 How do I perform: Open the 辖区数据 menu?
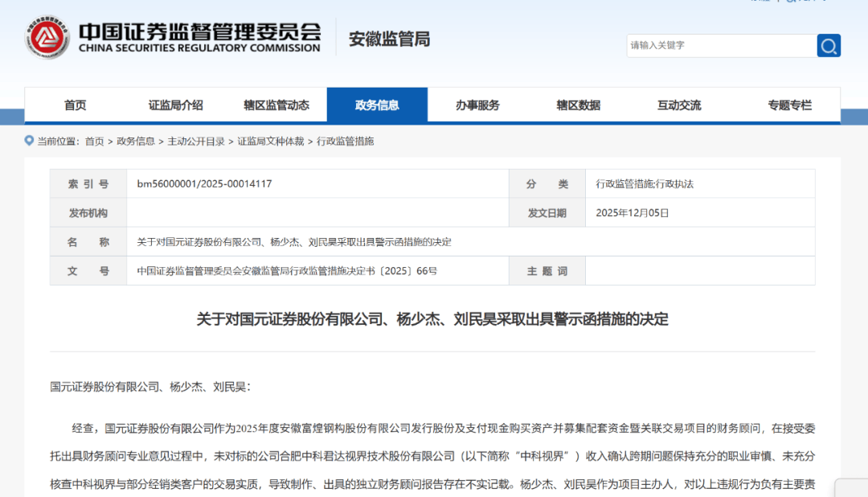[578, 105]
